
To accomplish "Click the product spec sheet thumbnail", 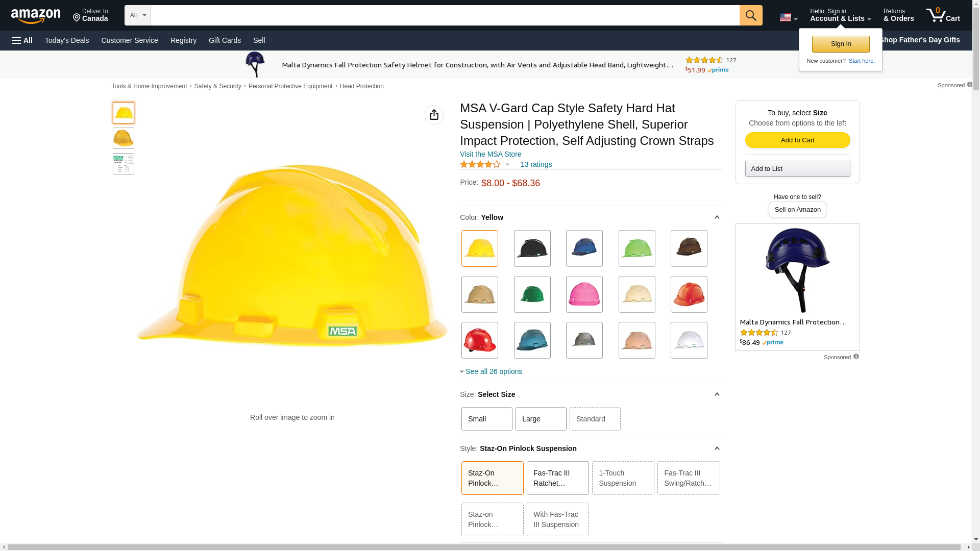I will pyautogui.click(x=124, y=164).
